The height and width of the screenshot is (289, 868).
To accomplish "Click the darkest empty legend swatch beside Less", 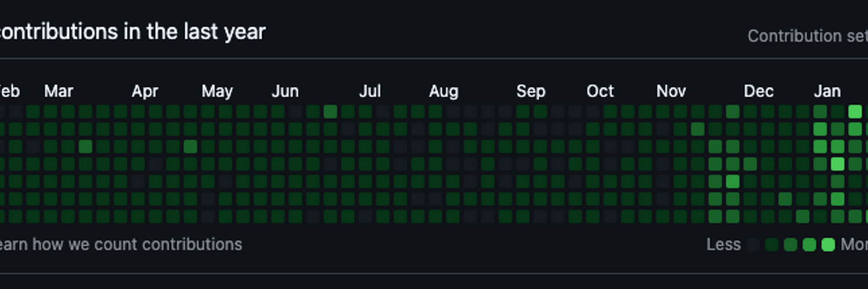I will [x=753, y=244].
